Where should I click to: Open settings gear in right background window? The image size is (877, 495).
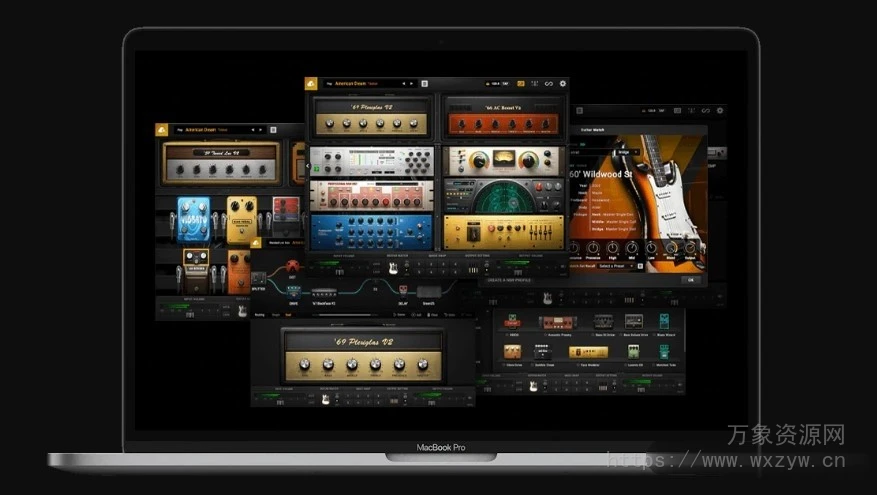[x=720, y=111]
